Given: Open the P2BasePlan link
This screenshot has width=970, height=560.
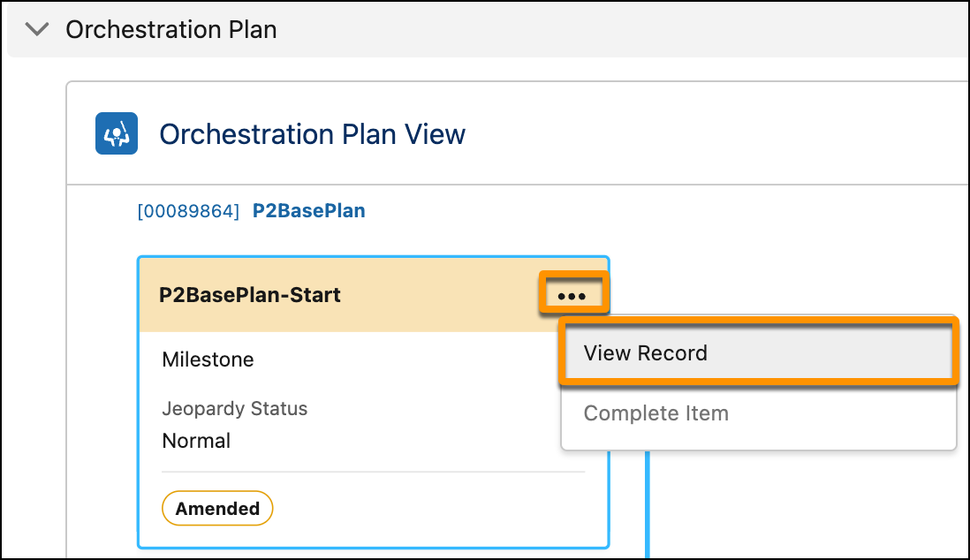Looking at the screenshot, I should click(x=308, y=210).
